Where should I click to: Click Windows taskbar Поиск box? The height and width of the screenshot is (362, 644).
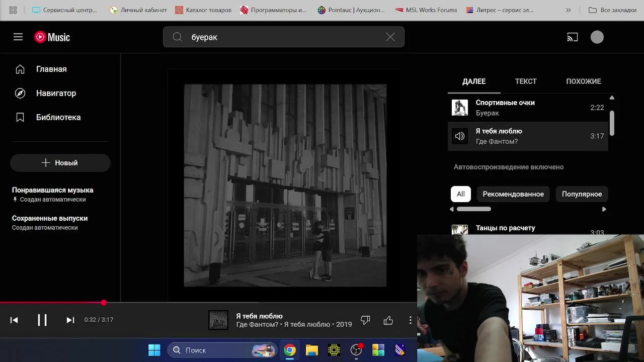tap(223, 350)
